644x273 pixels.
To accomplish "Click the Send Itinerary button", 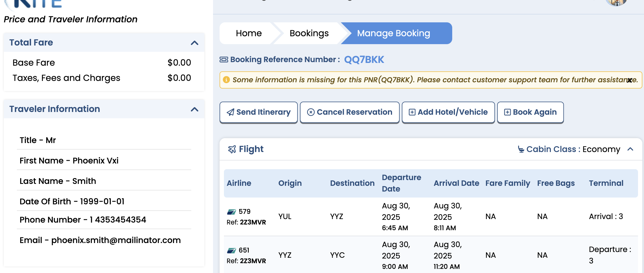I will point(259,112).
